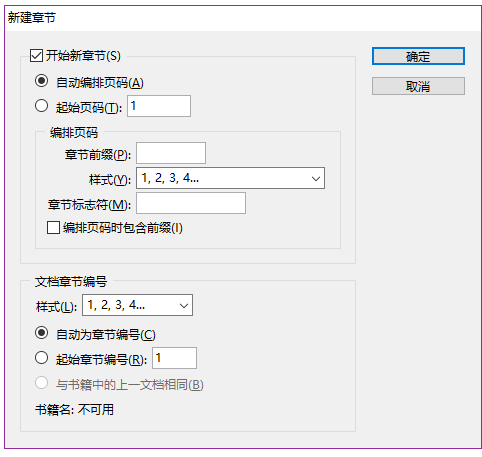The width and height of the screenshot is (482, 457).
Task: Uncheck the 开始新章节 checkbox
Action: [36, 56]
